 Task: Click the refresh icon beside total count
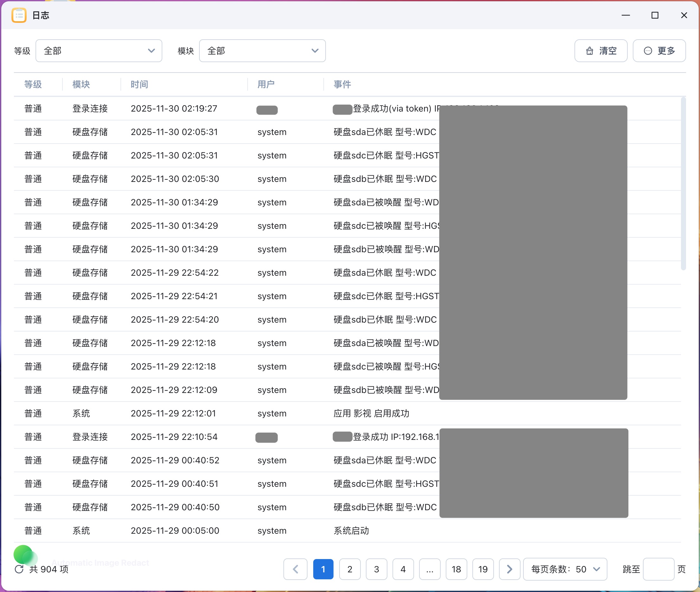[x=19, y=569]
